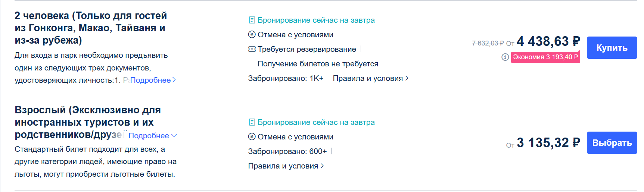Viewport: 644px width, 192px height.
Task: Click the info icon next to the Экономия badge
Action: coord(505,57)
